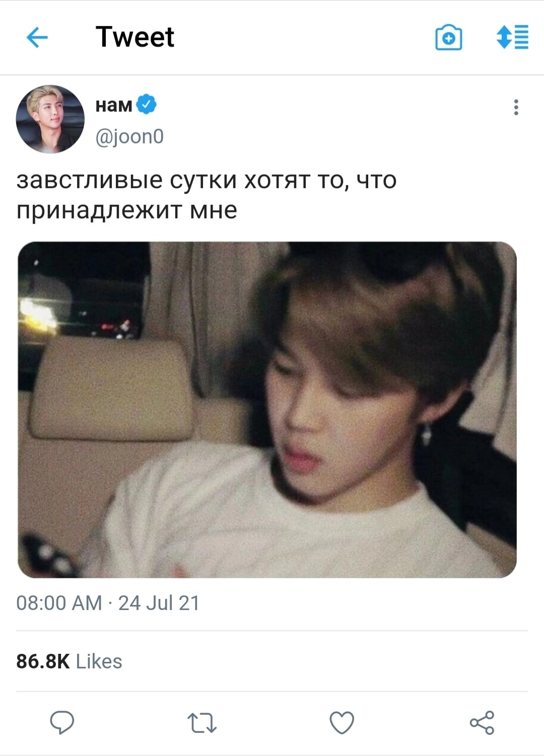Click the @joon0 handle
544x756 pixels.
[129, 136]
